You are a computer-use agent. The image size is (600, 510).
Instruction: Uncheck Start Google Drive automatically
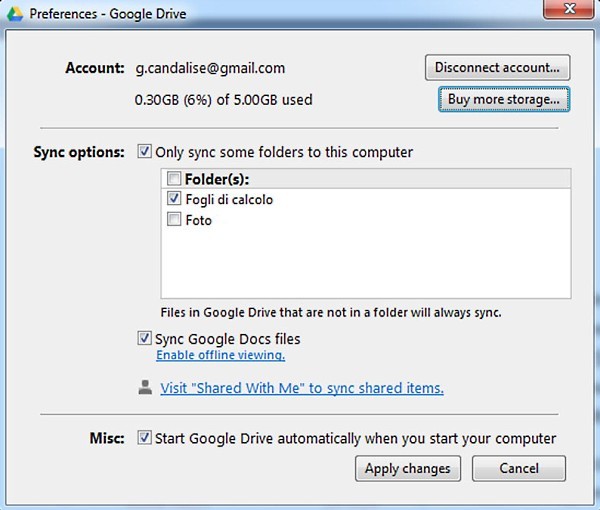146,438
